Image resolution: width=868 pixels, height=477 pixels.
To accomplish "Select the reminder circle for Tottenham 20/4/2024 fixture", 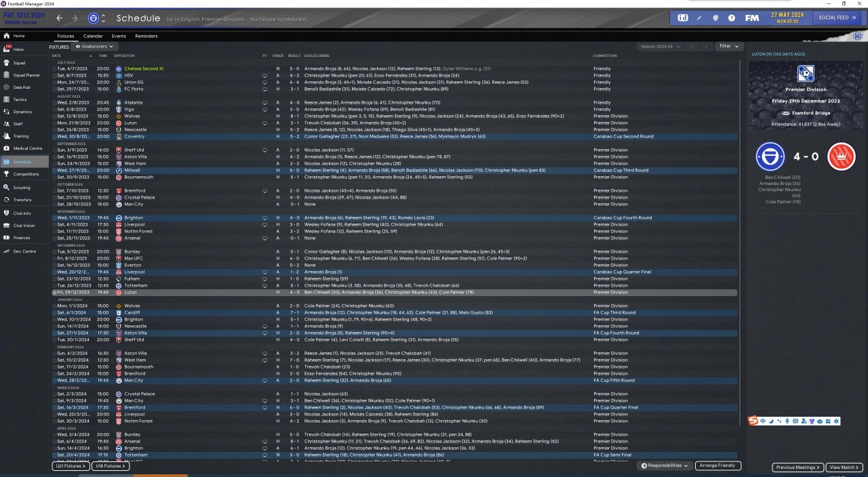I will click(54, 455).
